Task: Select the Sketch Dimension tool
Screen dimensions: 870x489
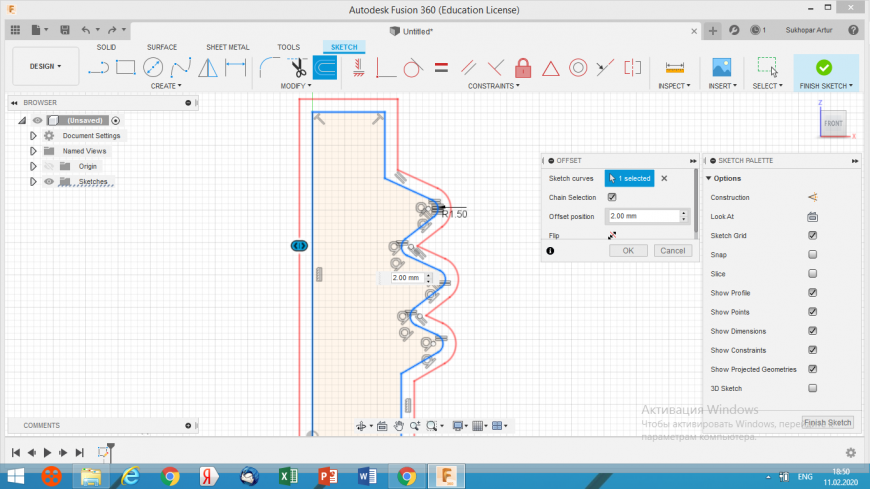Action: [x=236, y=68]
